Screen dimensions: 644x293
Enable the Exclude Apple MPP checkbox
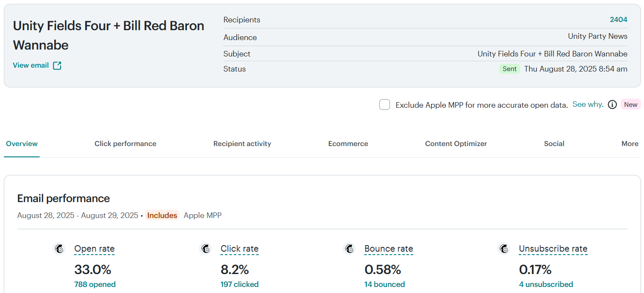pos(384,105)
